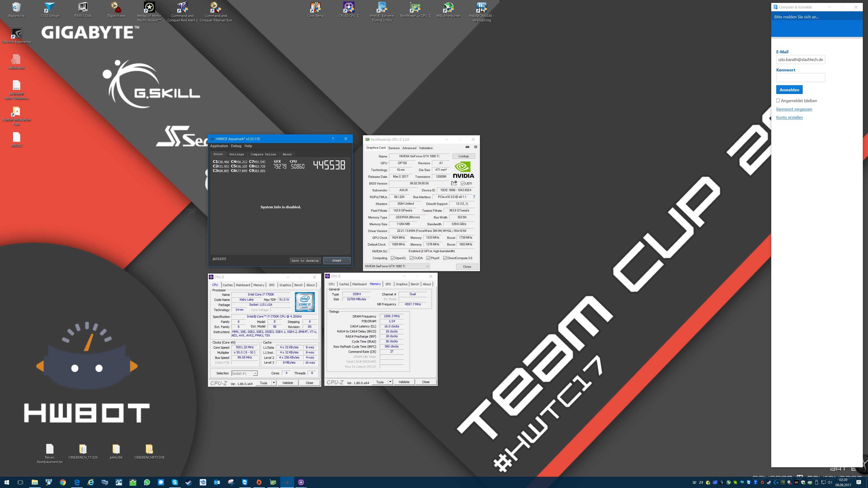Expand Tools dropdown arrow in CPU-Z Memory window
868x488 pixels.
[390, 382]
